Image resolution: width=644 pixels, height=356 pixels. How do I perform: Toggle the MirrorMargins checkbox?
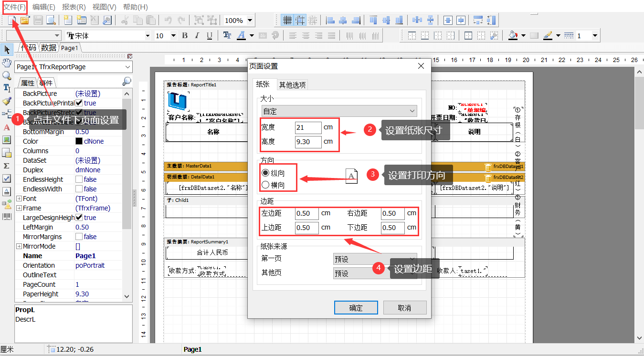79,236
